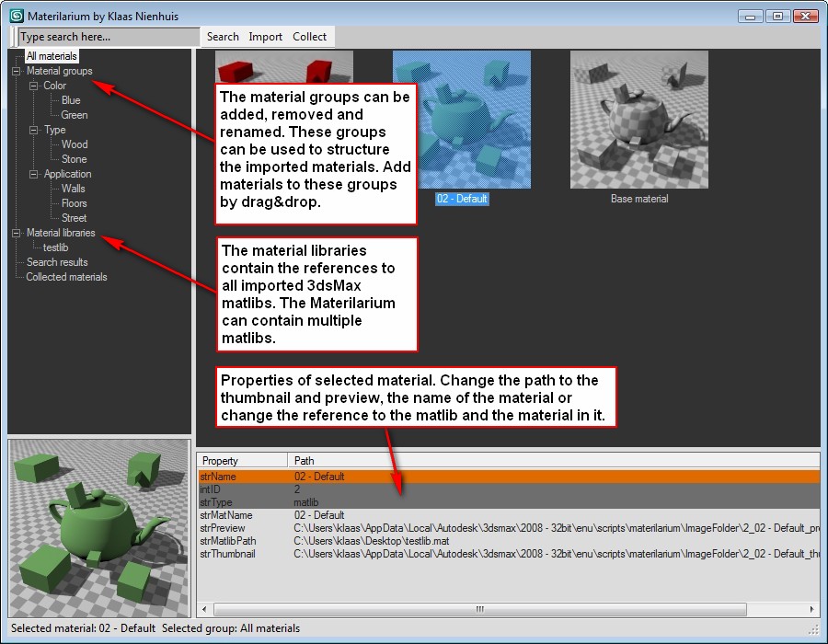Maximize the Materilarium window
Image resolution: width=828 pixels, height=644 pixels.
pos(777,16)
